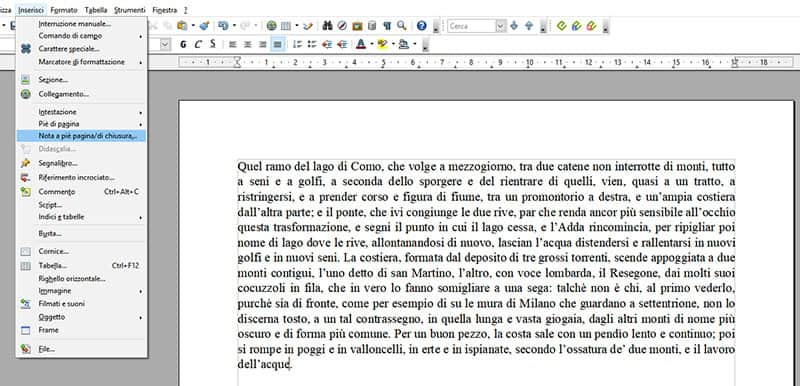Choose Frame menu entry
The width and height of the screenshot is (800, 386).
click(x=81, y=330)
